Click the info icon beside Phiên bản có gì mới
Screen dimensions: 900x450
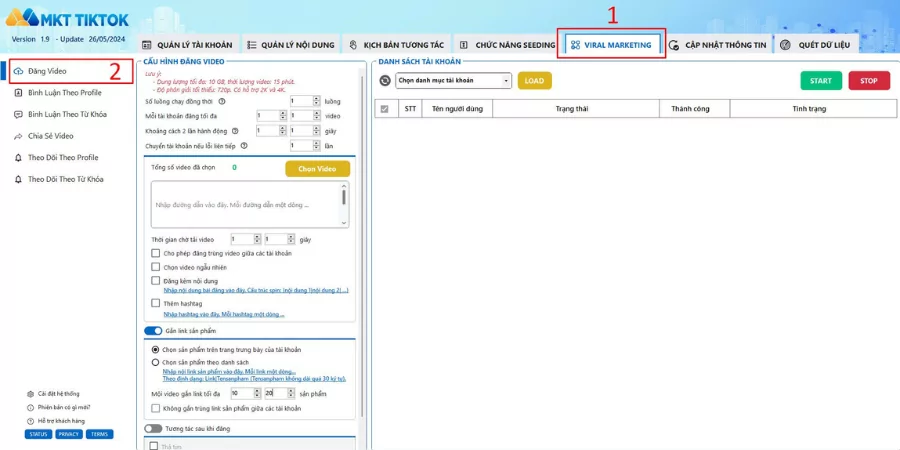pyautogui.click(x=30, y=408)
